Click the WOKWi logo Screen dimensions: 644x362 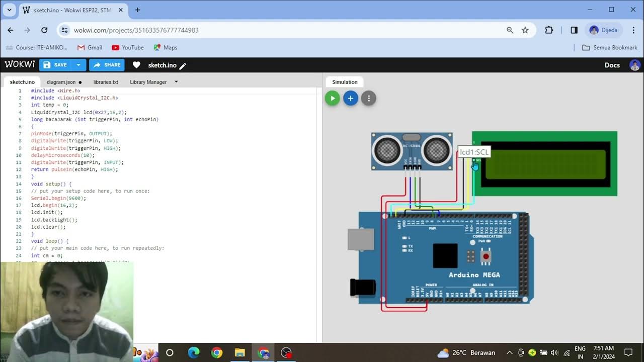(x=20, y=64)
